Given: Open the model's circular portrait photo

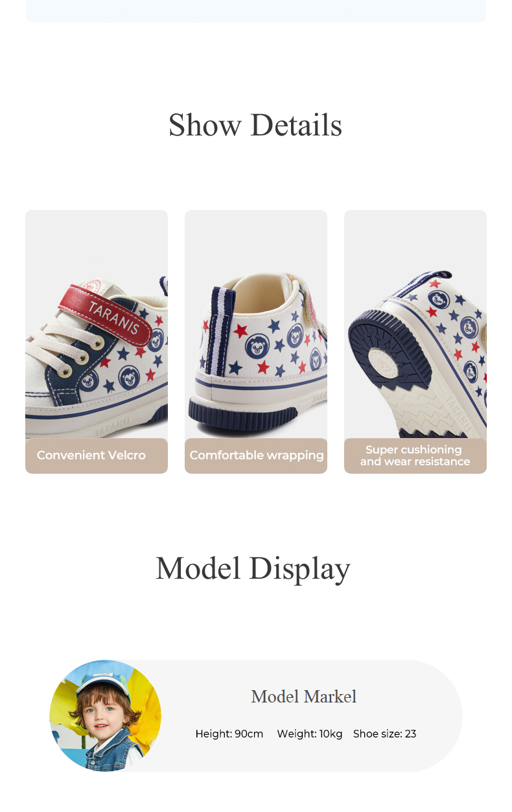Looking at the screenshot, I should click(106, 716).
